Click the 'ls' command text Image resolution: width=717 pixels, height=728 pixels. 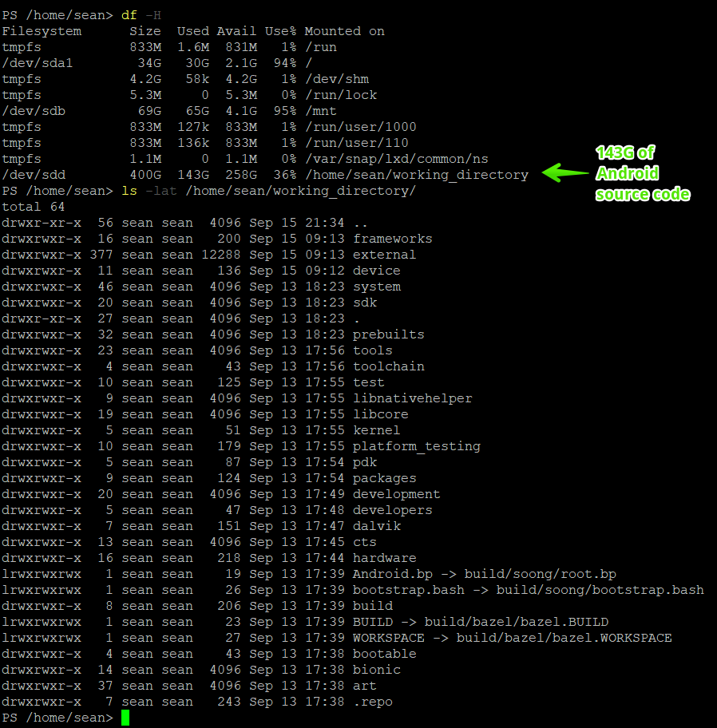point(129,191)
